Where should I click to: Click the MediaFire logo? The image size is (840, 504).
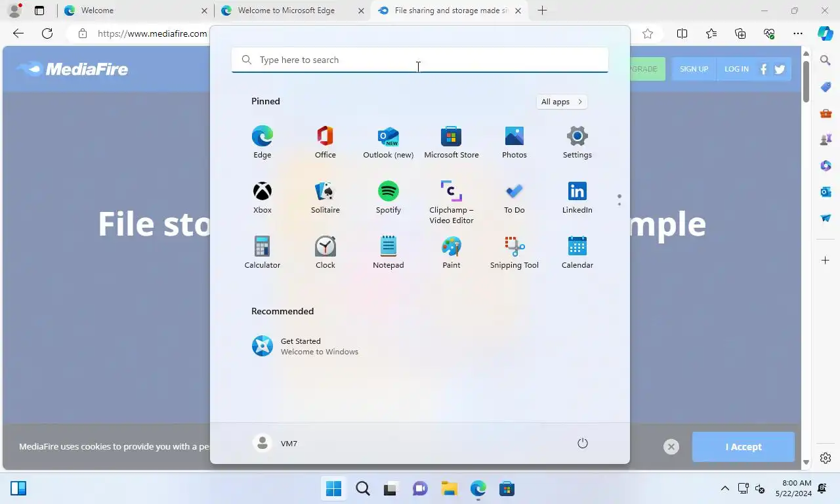coord(72,69)
